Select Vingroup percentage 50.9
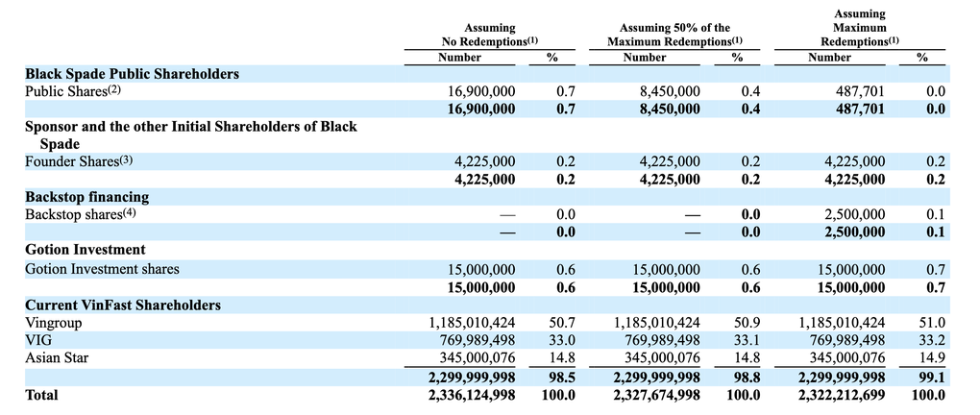Viewport: 980px width, 415px height. (x=747, y=323)
